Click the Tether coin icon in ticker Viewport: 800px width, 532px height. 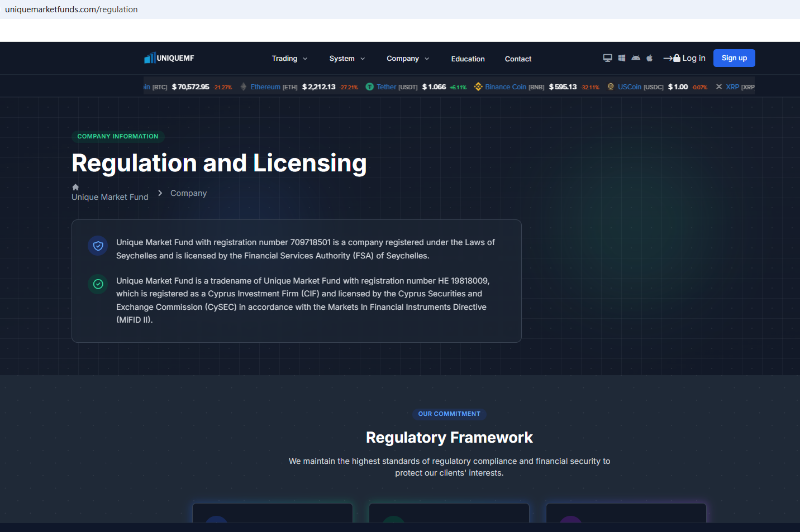coord(369,87)
